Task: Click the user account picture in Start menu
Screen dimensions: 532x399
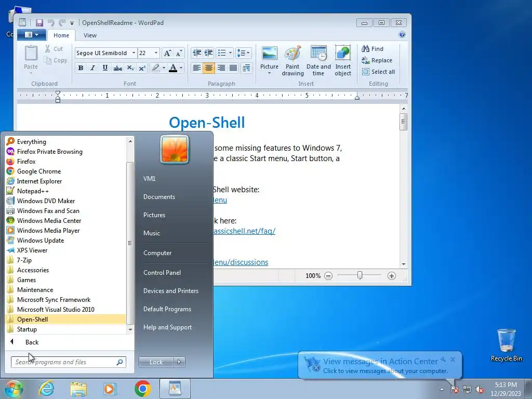Action: pos(175,150)
